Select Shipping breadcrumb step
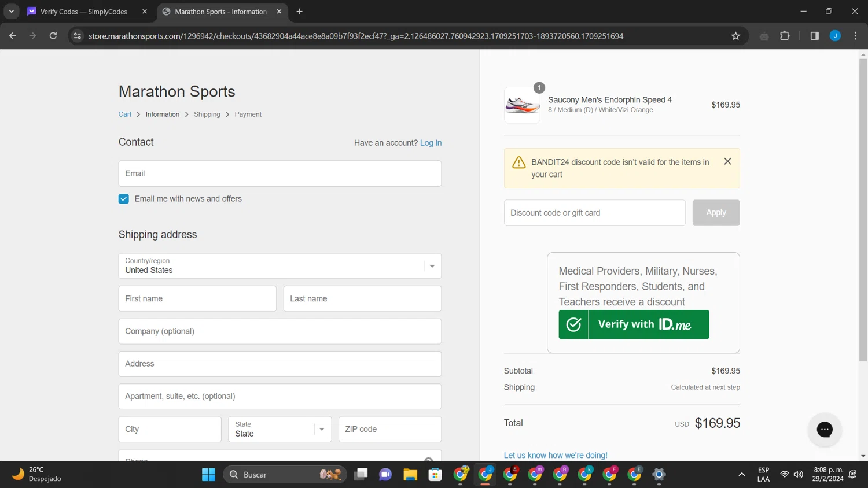This screenshot has width=868, height=488. coord(207,114)
